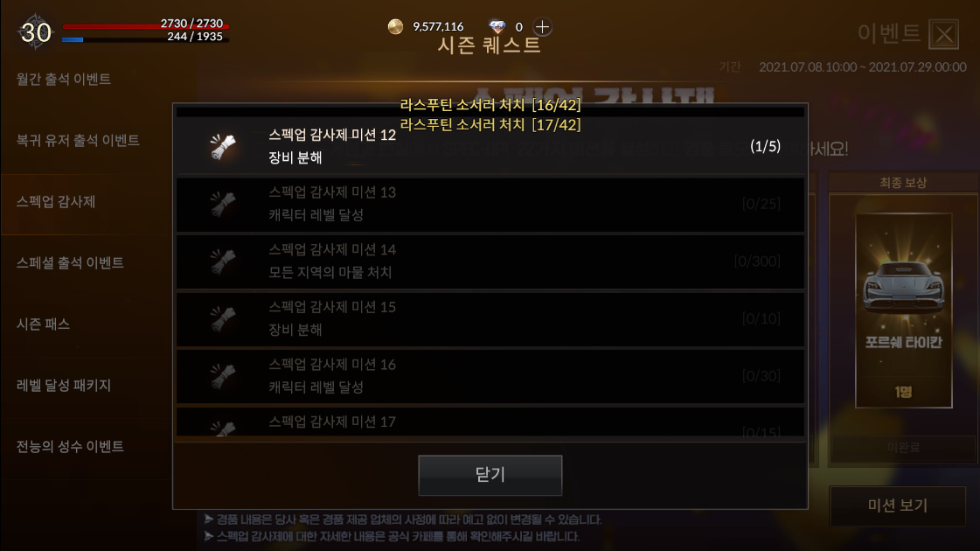Click the scroll icon of mission 12
This screenshot has width=980, height=551.
click(x=223, y=146)
